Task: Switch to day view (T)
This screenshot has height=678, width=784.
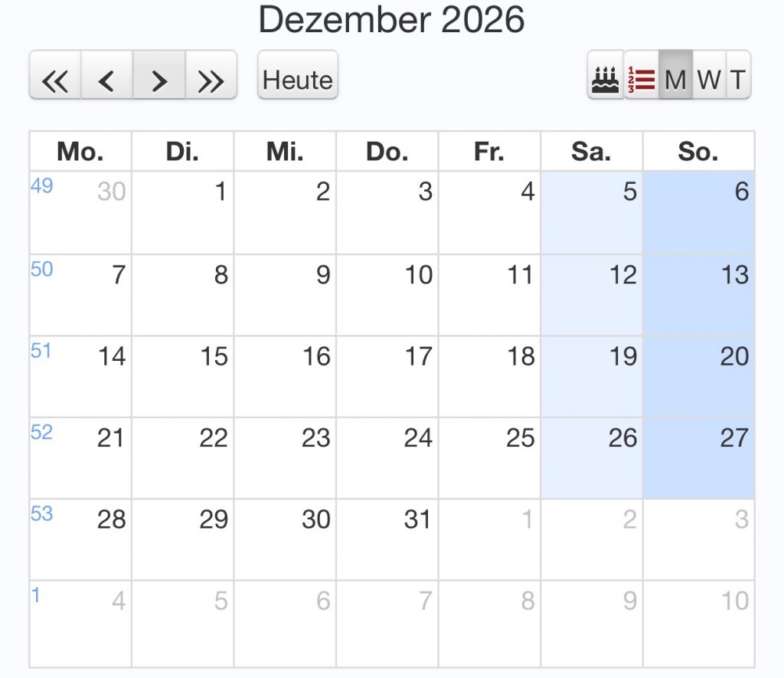Action: pyautogui.click(x=737, y=77)
